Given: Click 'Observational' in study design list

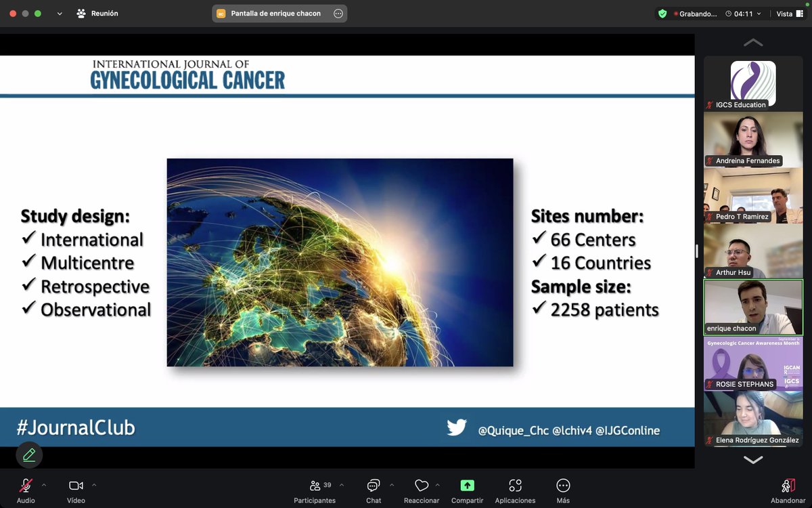Looking at the screenshot, I should click(x=95, y=310).
